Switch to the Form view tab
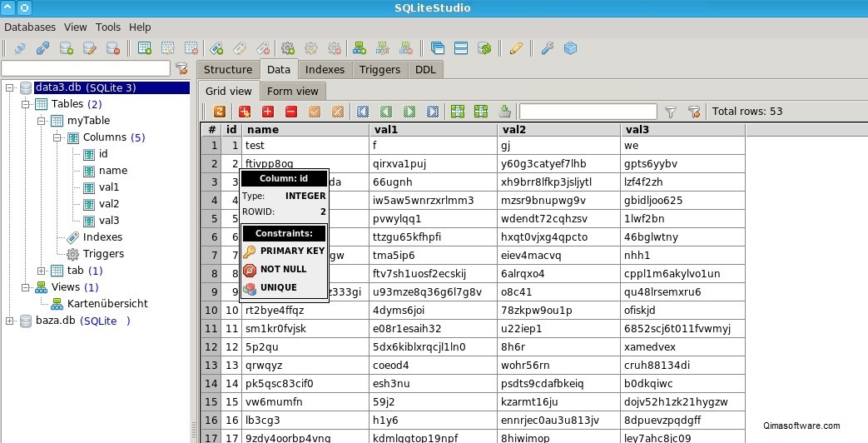 293,92
